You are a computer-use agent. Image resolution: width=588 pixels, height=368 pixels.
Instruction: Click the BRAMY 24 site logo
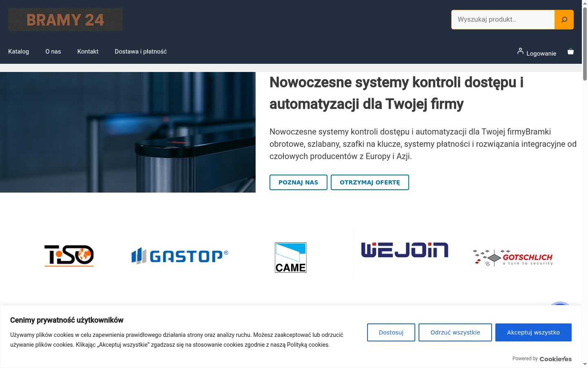click(x=65, y=20)
